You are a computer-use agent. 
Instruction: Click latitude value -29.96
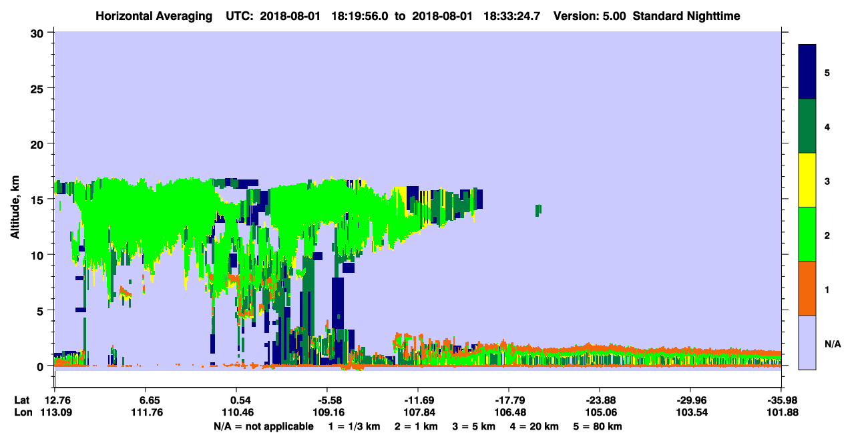690,400
